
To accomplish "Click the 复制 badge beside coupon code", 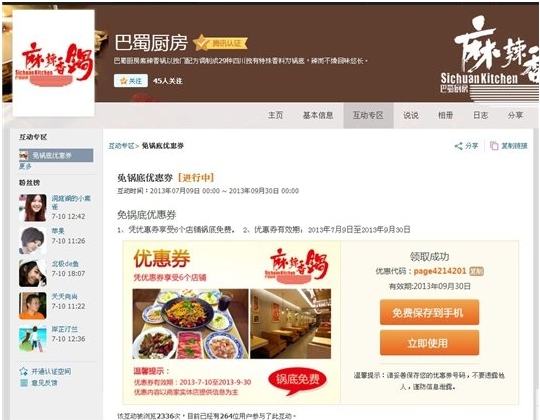I will (477, 271).
